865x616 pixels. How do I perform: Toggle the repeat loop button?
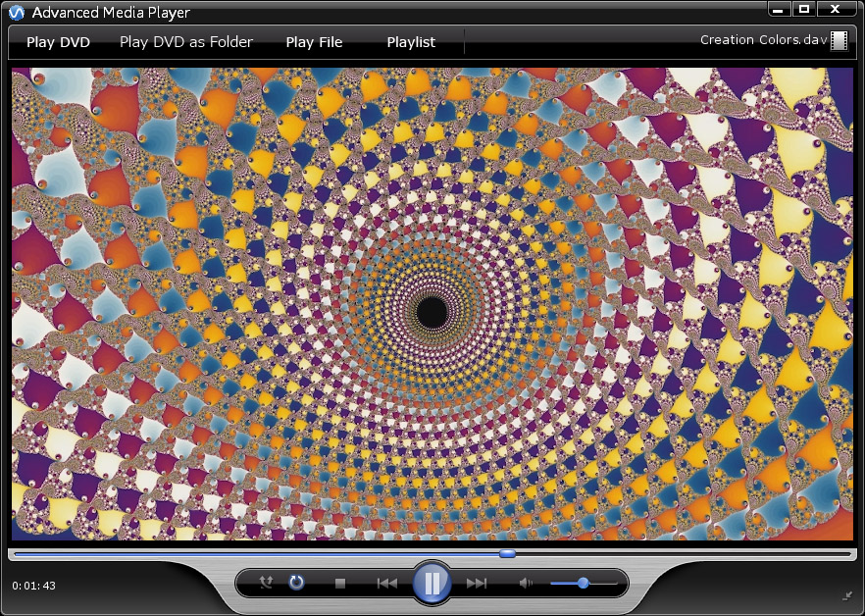coord(296,583)
